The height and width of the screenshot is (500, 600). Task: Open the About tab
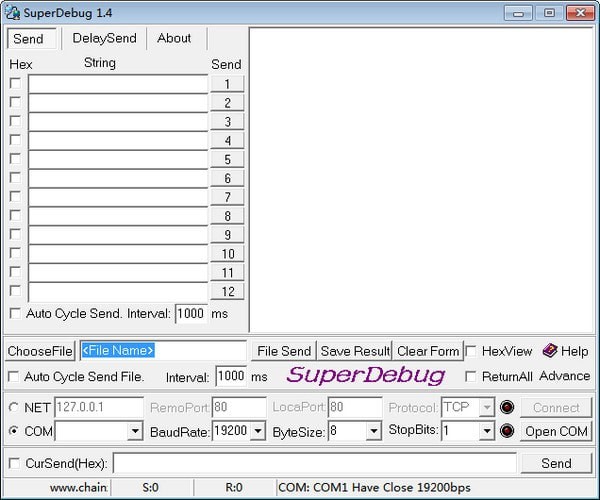pos(174,38)
